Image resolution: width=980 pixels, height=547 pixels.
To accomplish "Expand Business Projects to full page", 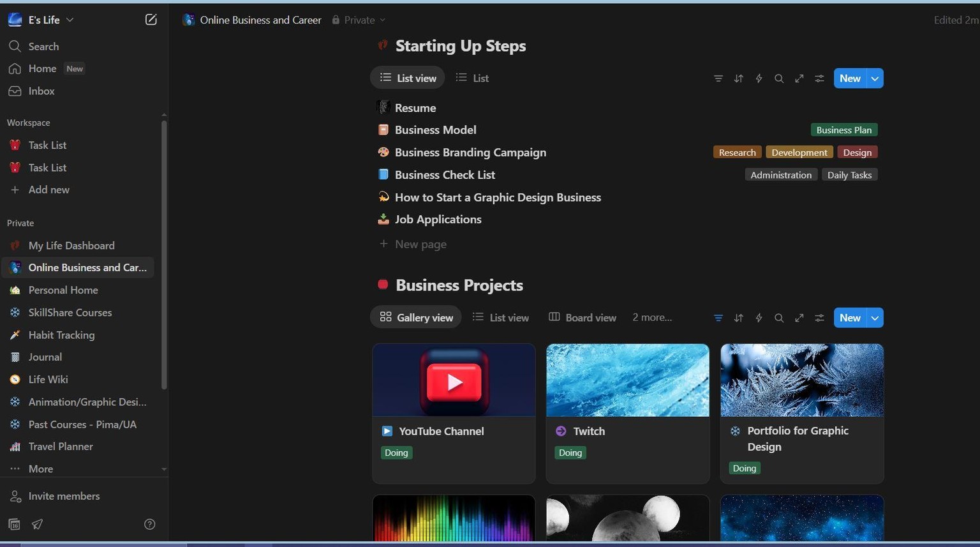I will click(799, 318).
